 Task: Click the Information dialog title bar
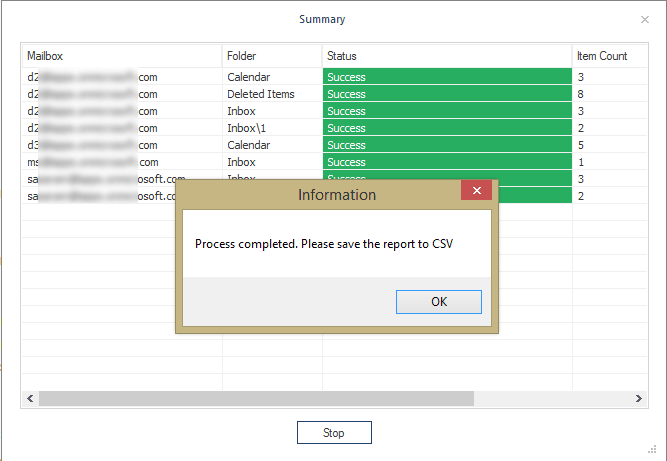[x=320, y=194]
